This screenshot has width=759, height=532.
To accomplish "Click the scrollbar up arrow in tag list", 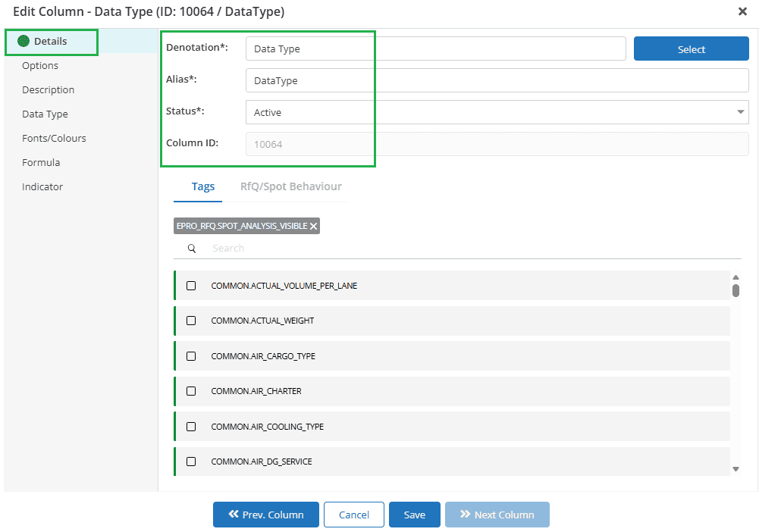I will pos(735,277).
